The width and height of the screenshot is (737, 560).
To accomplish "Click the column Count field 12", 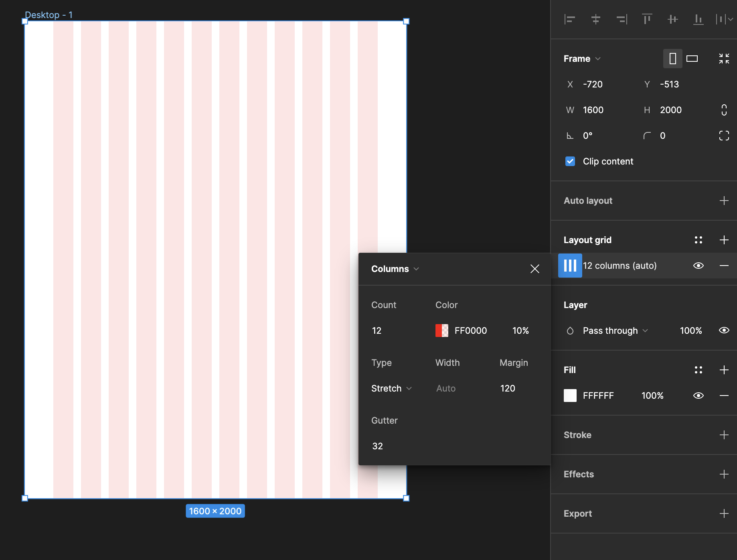I will [377, 331].
